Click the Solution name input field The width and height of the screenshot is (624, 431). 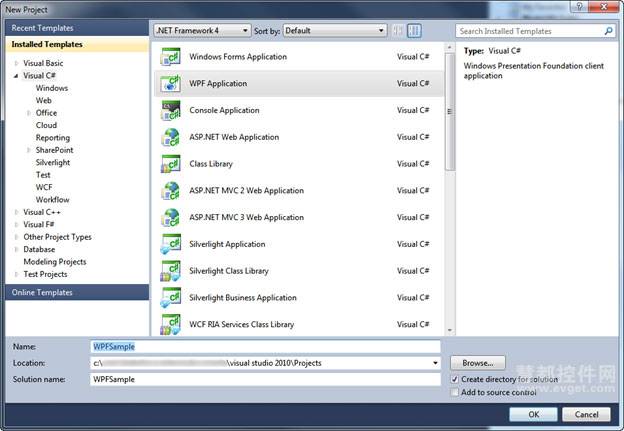pyautogui.click(x=265, y=379)
